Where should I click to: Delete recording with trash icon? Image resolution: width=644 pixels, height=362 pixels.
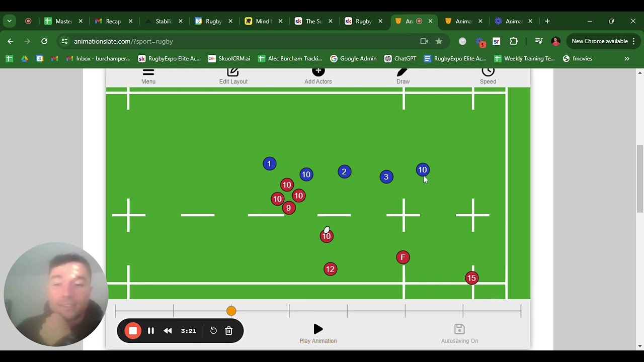click(x=229, y=331)
